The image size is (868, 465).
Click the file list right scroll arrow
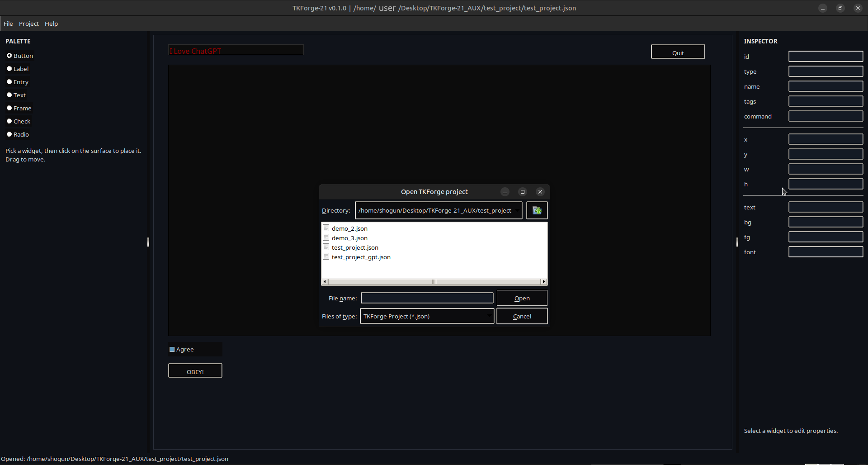544,282
